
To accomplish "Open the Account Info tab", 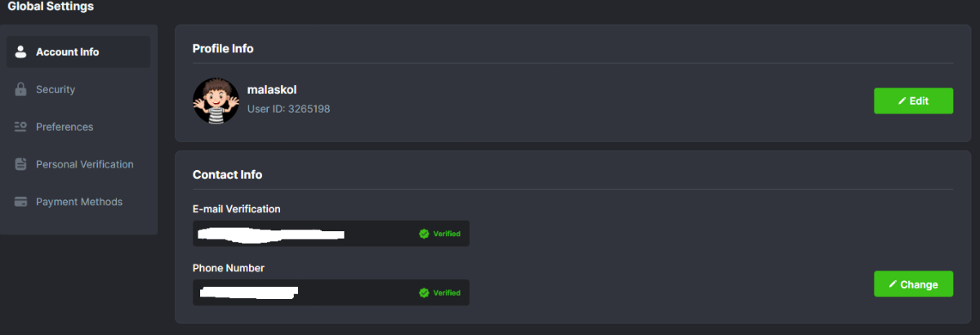I will [x=68, y=52].
